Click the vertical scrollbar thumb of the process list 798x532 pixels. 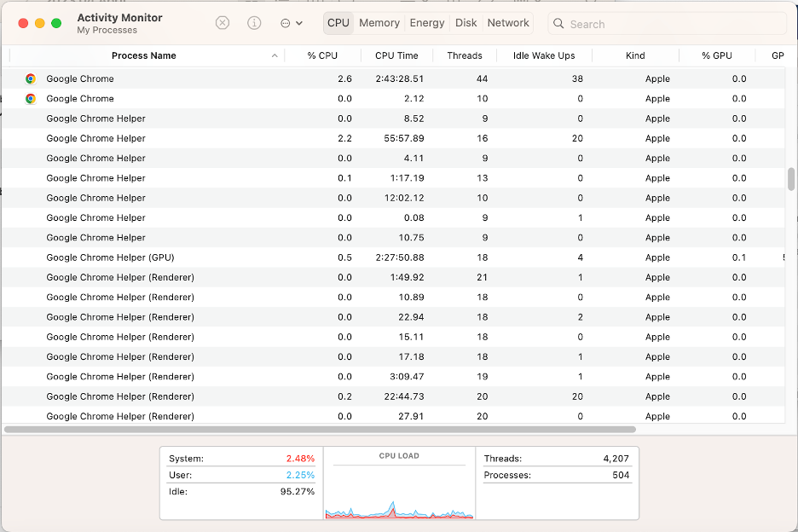pyautogui.click(x=791, y=179)
